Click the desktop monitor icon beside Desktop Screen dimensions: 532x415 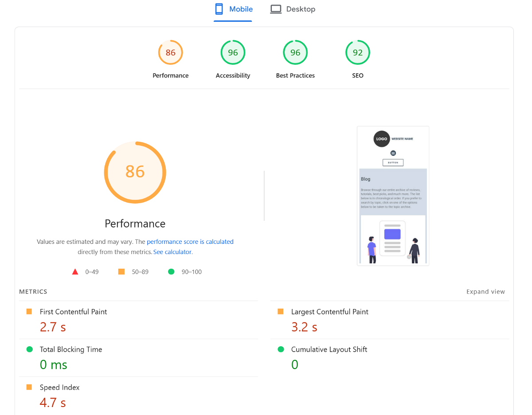276,9
